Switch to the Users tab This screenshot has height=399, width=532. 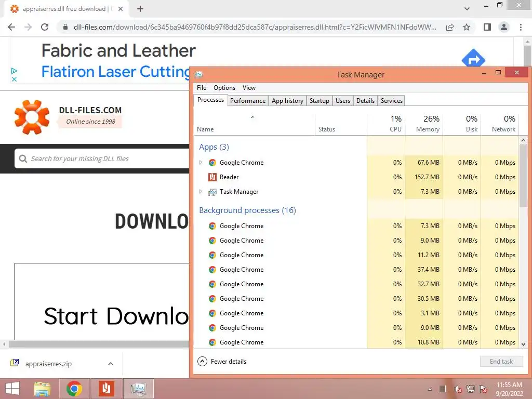[343, 101]
